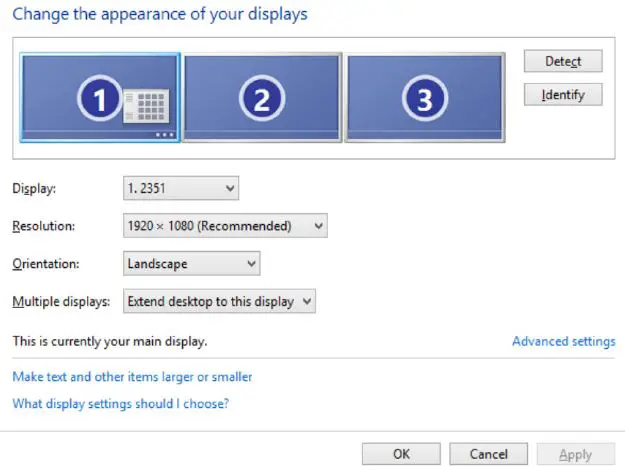Click the three dots on monitor 1
The width and height of the screenshot is (625, 466).
pos(166,134)
